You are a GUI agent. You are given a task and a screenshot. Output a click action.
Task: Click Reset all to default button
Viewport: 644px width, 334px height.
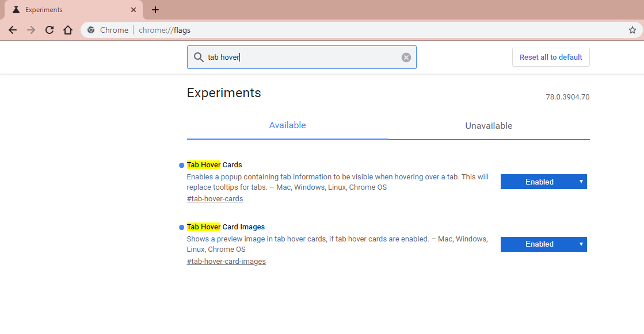551,57
